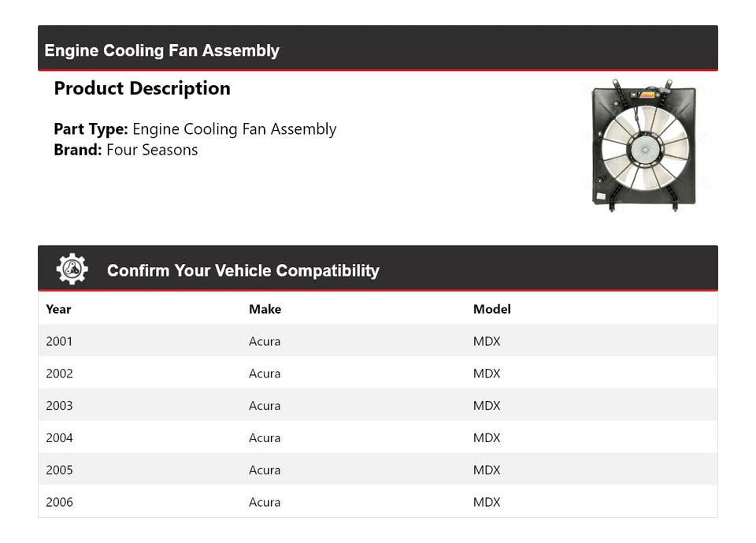Click Acura in the 2005 row
The height and width of the screenshot is (543, 756).
point(265,470)
